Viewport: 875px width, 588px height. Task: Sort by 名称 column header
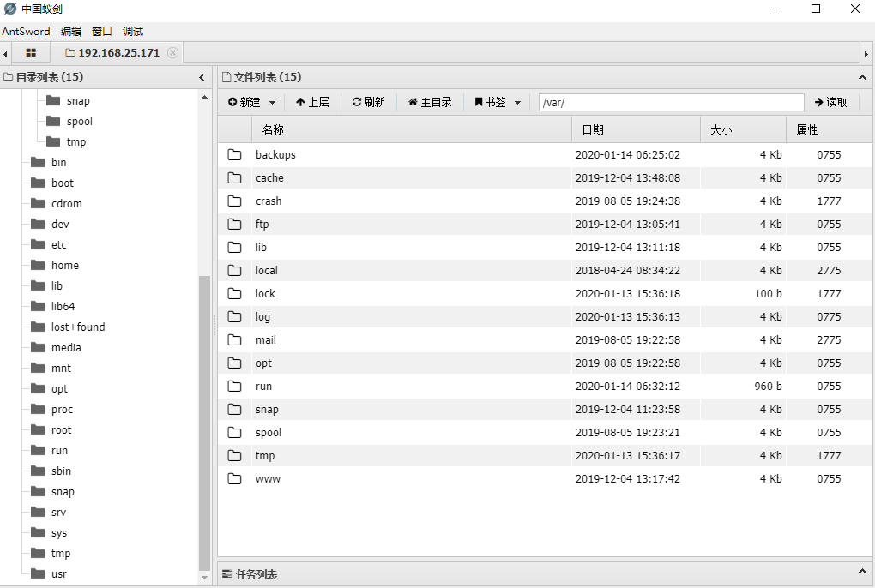[412, 130]
